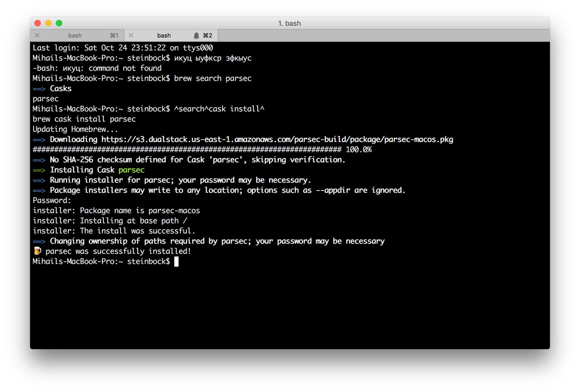The image size is (580, 392).
Task: Click '-bash: икуц: command not found' line
Action: click(x=97, y=68)
